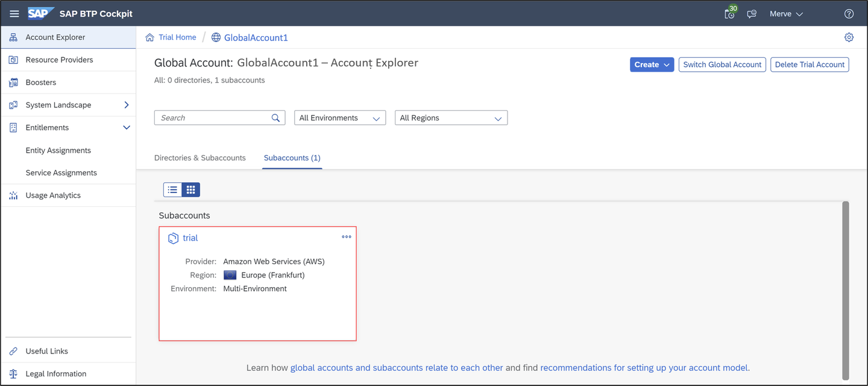Open the hamburger navigation menu
The height and width of the screenshot is (386, 868).
(14, 14)
